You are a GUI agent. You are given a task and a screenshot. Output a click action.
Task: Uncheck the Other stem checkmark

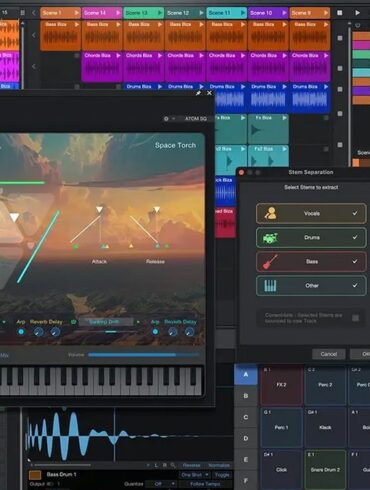[x=355, y=285]
